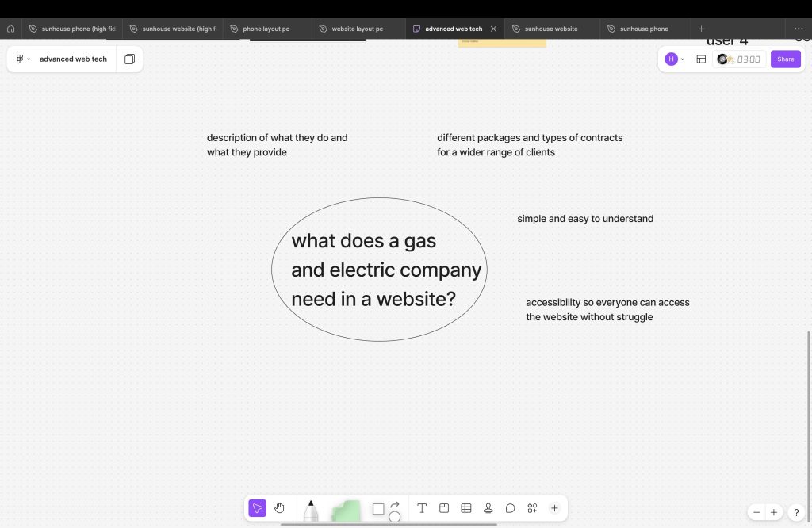The height and width of the screenshot is (528, 812).
Task: Activate the Hand pan tool
Action: tap(279, 508)
